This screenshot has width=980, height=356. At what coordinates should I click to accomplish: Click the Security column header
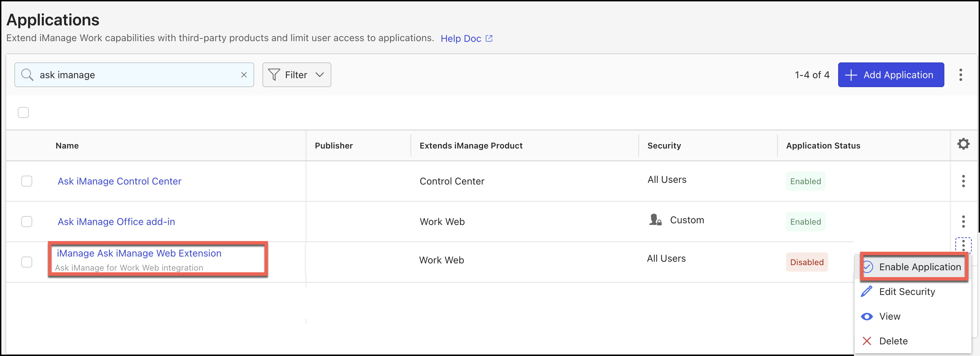(664, 145)
